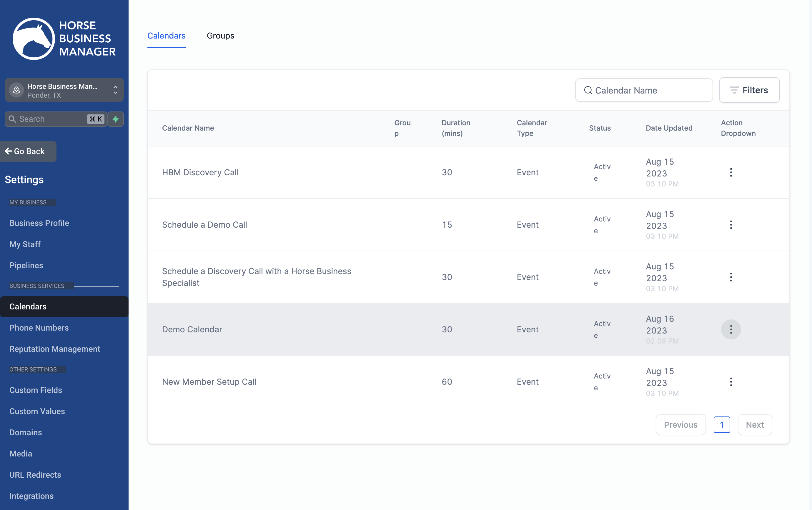Click the New Member Setup Call name
Viewport: 812px width, 510px height.
(209, 381)
